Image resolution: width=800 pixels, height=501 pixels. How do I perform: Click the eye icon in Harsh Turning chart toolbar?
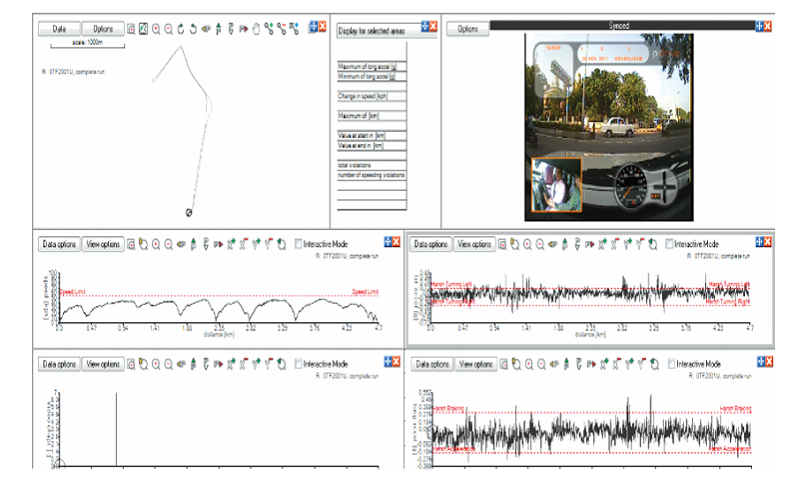point(552,244)
